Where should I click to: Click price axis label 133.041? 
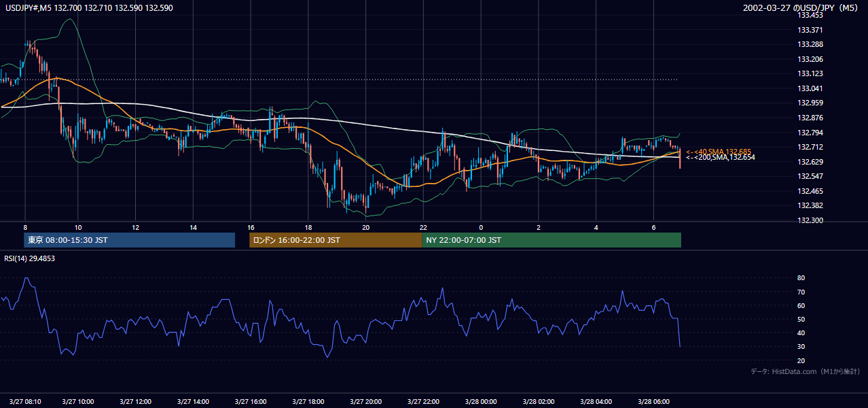click(x=810, y=88)
